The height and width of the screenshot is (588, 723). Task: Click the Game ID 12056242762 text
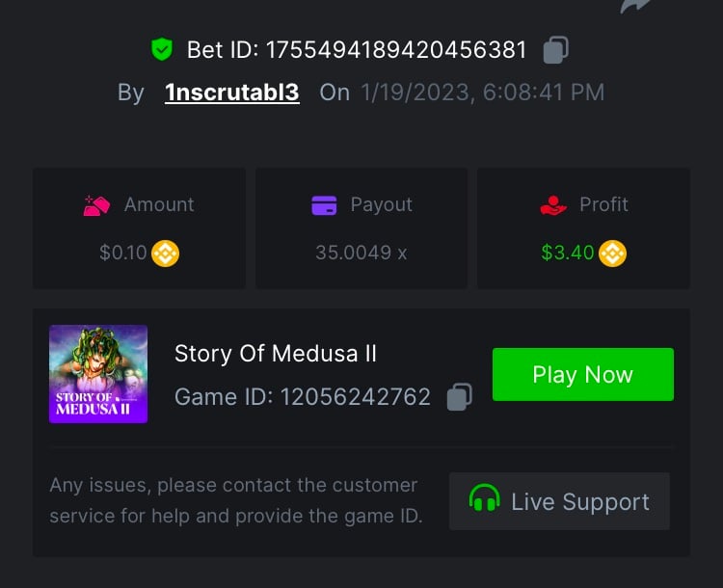(303, 397)
